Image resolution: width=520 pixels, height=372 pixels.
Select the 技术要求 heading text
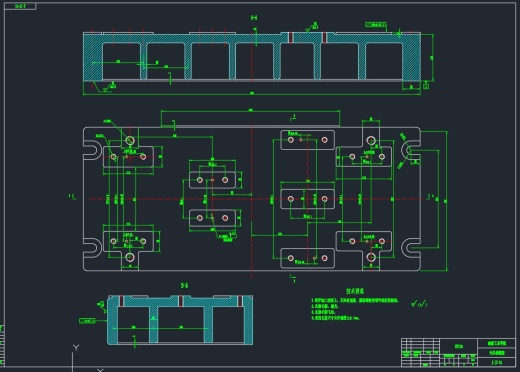[x=355, y=291]
